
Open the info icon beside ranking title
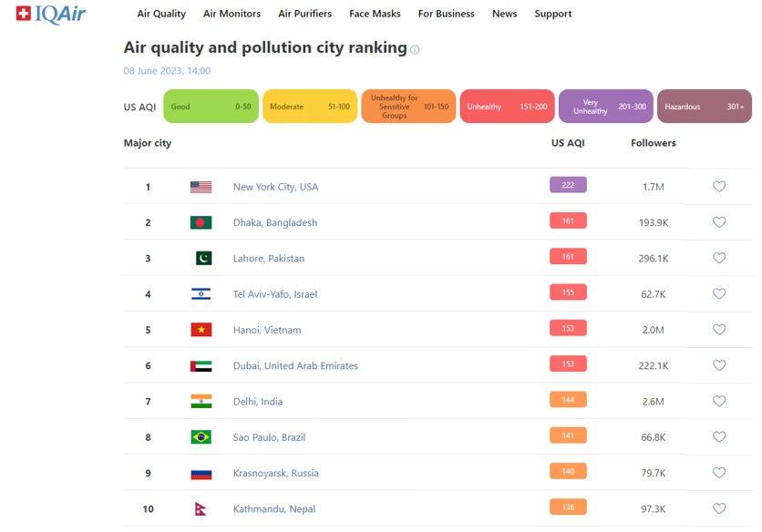point(415,49)
